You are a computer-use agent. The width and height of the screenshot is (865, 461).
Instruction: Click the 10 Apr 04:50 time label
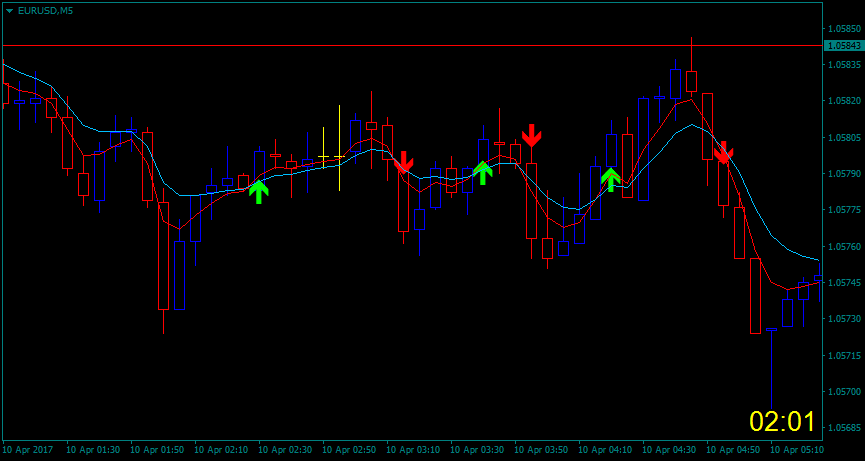coord(733,450)
